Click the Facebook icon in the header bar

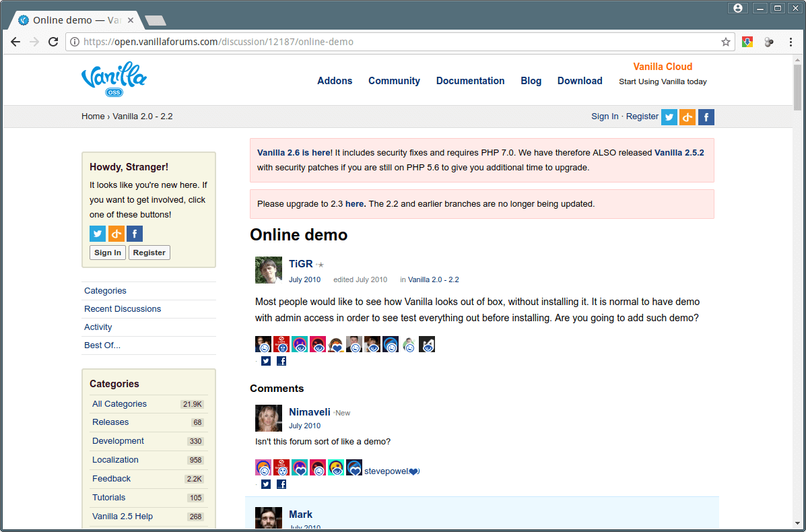[x=706, y=117]
